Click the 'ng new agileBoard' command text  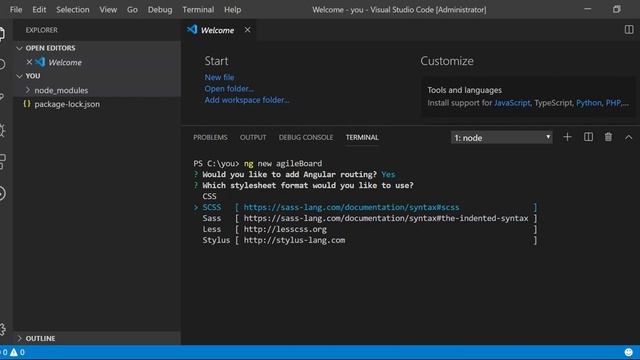283,164
